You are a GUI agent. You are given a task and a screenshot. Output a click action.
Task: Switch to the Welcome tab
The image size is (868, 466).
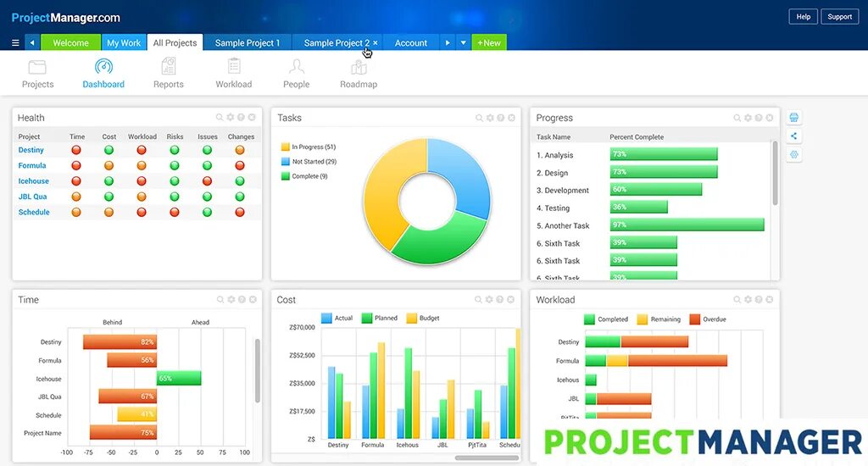tap(71, 42)
